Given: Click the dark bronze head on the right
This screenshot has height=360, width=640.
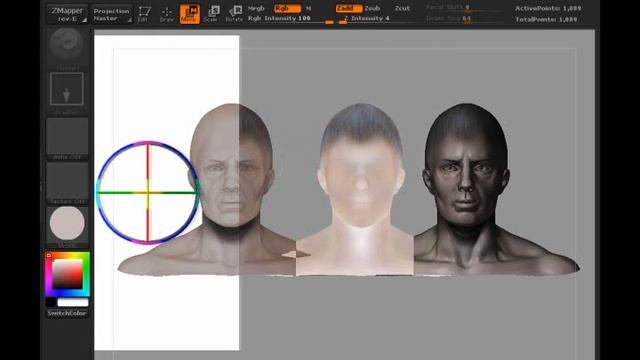Looking at the screenshot, I should tap(467, 167).
